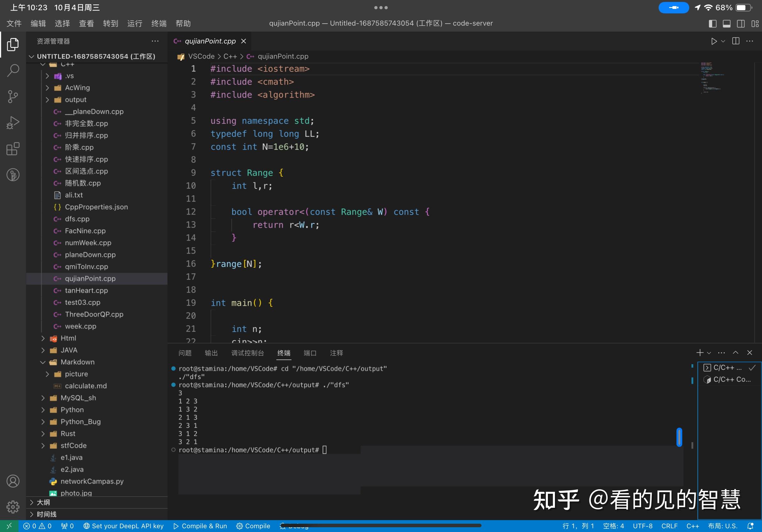
Task: Click the terminal blue scrollbar thumb
Action: click(679, 437)
